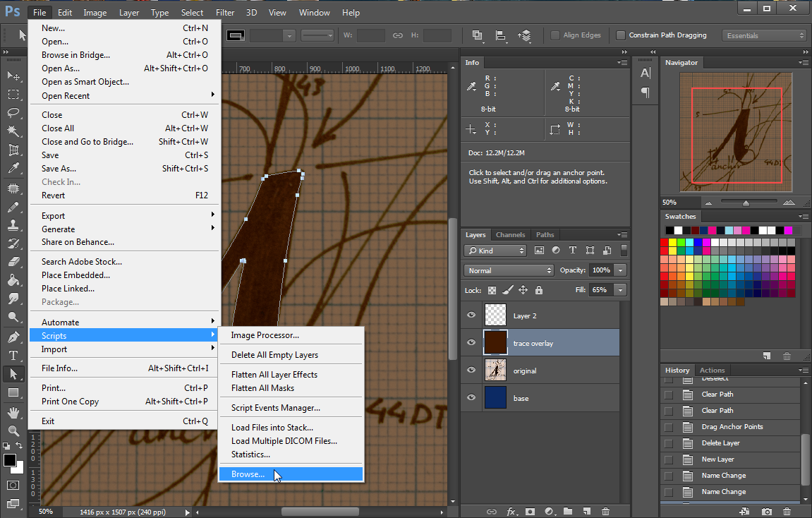
Task: Click the path operations icon
Action: coord(478,35)
